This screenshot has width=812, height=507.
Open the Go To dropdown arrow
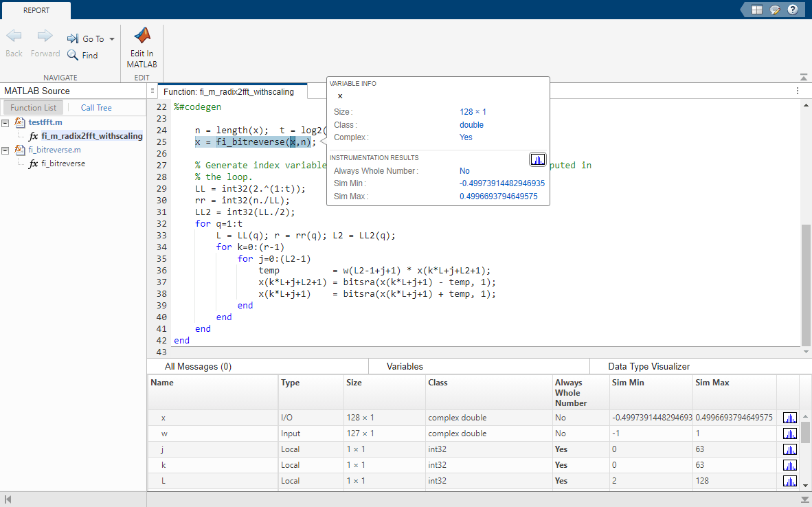coord(112,39)
